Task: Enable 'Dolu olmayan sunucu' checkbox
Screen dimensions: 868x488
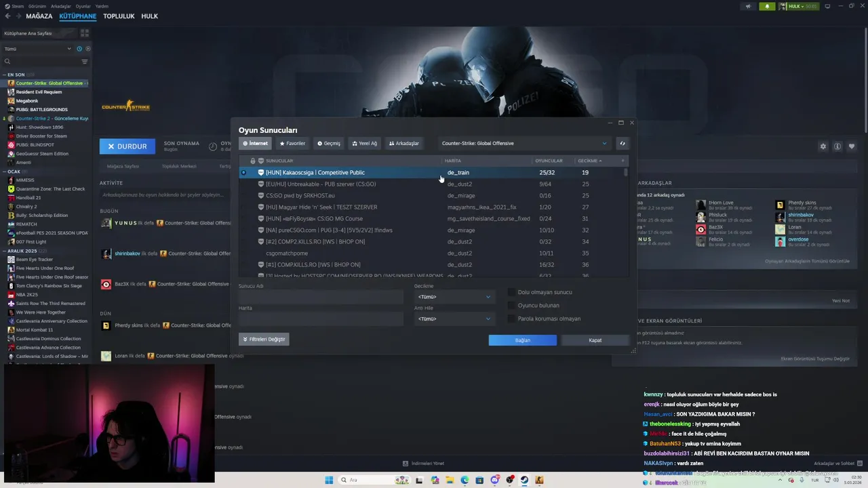Action: click(x=512, y=292)
